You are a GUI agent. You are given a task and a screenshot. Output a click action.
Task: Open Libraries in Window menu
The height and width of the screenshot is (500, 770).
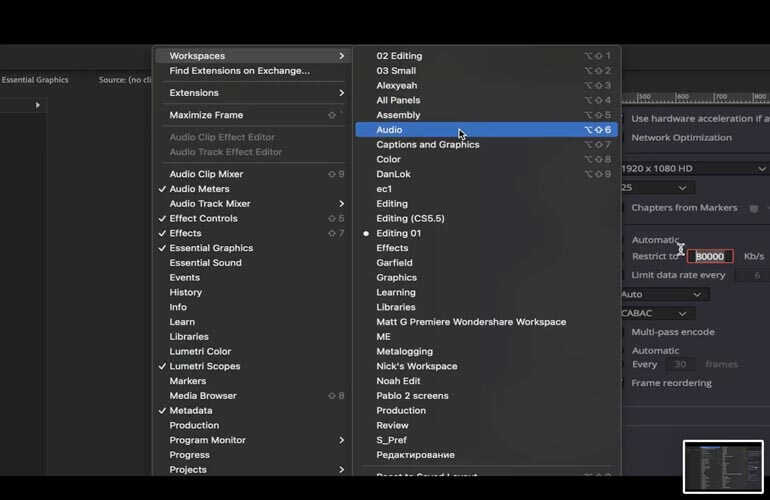(253, 336)
